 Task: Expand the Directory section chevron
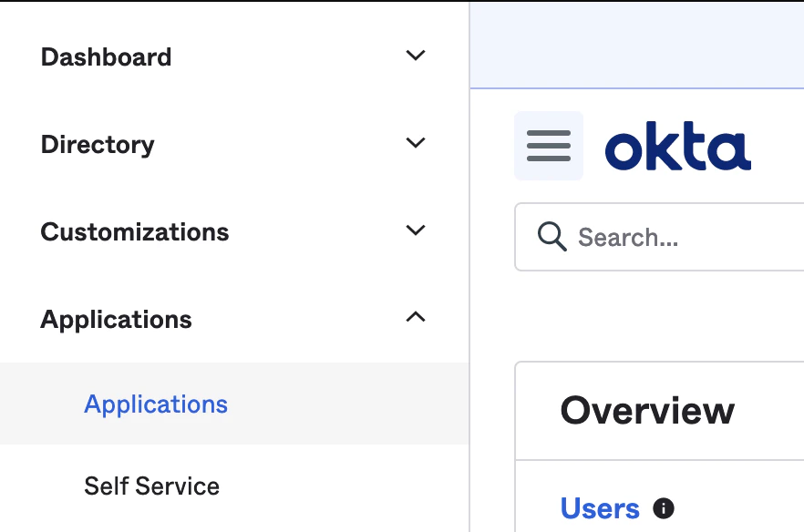point(416,142)
